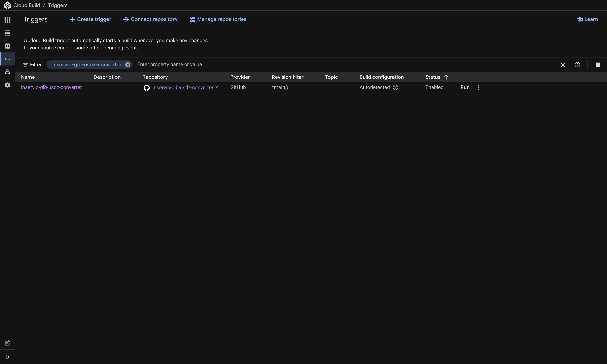Open the Cloud Build logo icon
The height and width of the screenshot is (364, 607).
click(7, 5)
